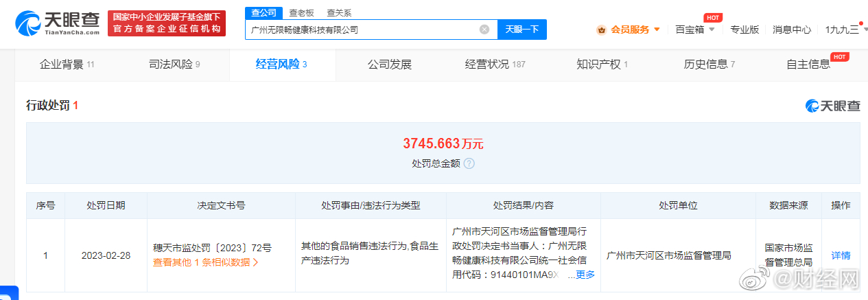Open the 消息中心 link
This screenshot has width=868, height=300.
pyautogui.click(x=792, y=30)
